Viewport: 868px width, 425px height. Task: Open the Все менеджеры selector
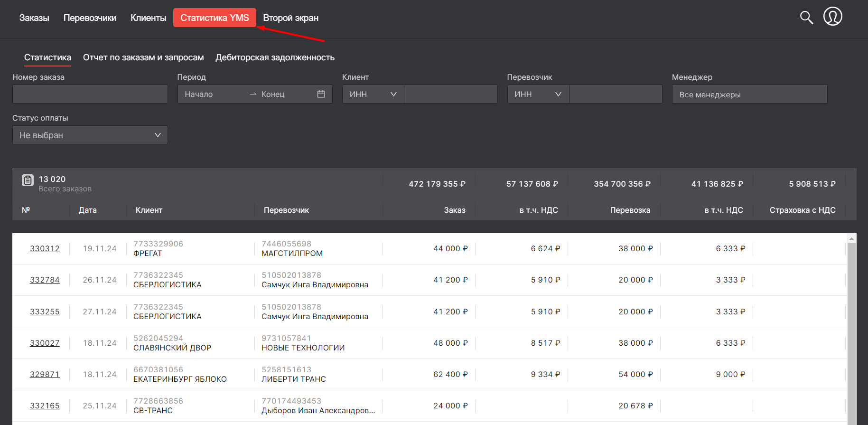coord(750,94)
